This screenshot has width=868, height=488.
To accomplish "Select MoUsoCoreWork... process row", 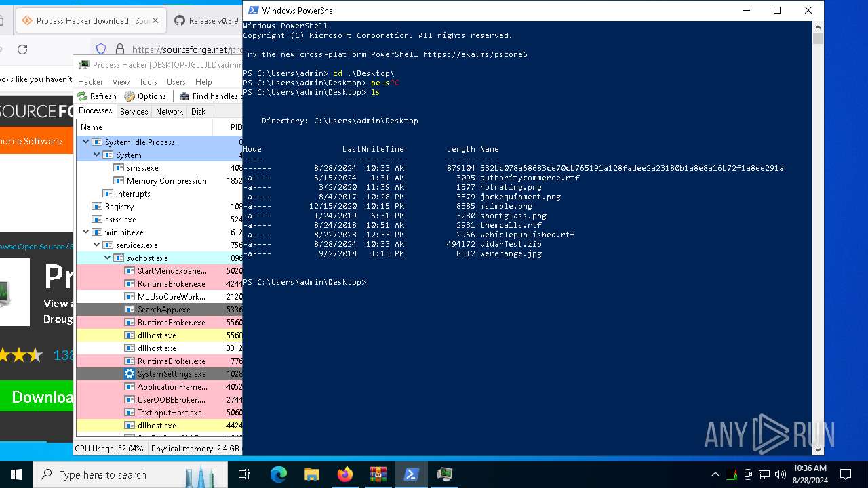I will (x=159, y=296).
